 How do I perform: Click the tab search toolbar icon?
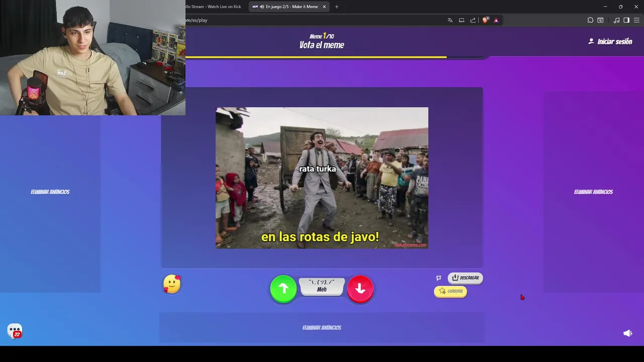(601, 20)
